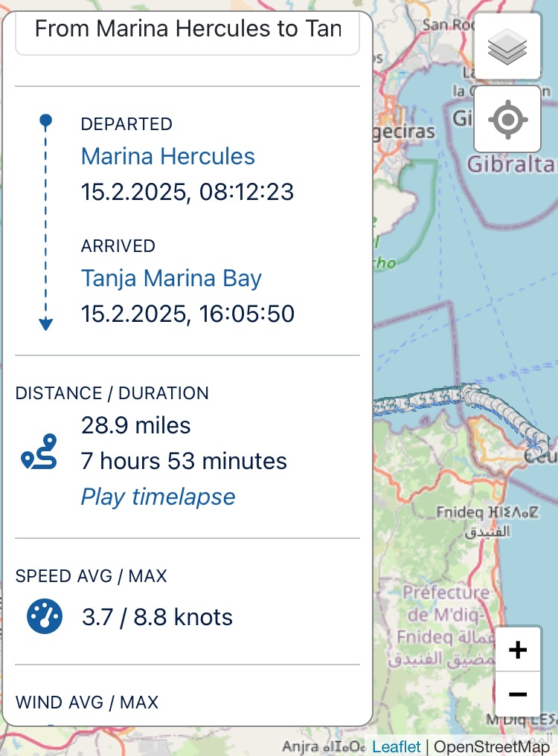Screen dimensions: 558x756
Task: Zoom out of the map
Action: tap(518, 694)
